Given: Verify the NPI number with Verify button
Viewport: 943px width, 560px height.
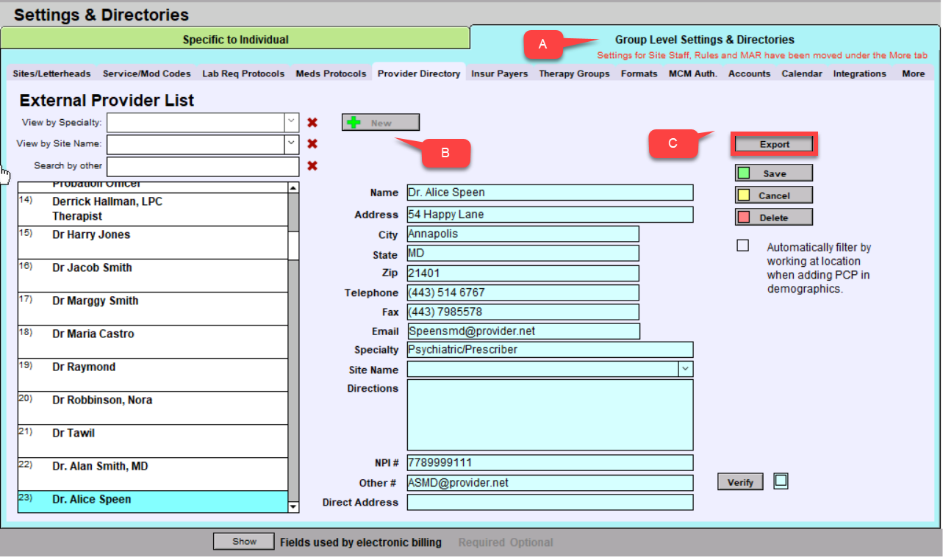Looking at the screenshot, I should pos(740,482).
